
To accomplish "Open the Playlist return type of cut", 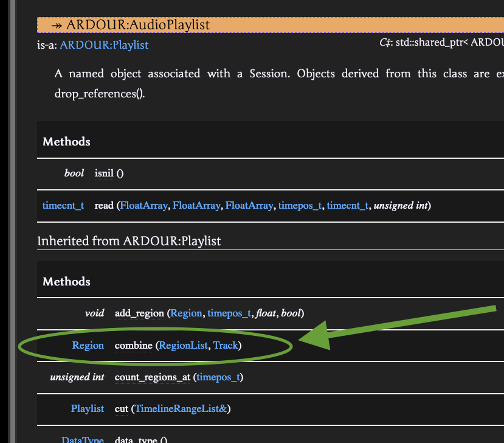I will (x=88, y=409).
